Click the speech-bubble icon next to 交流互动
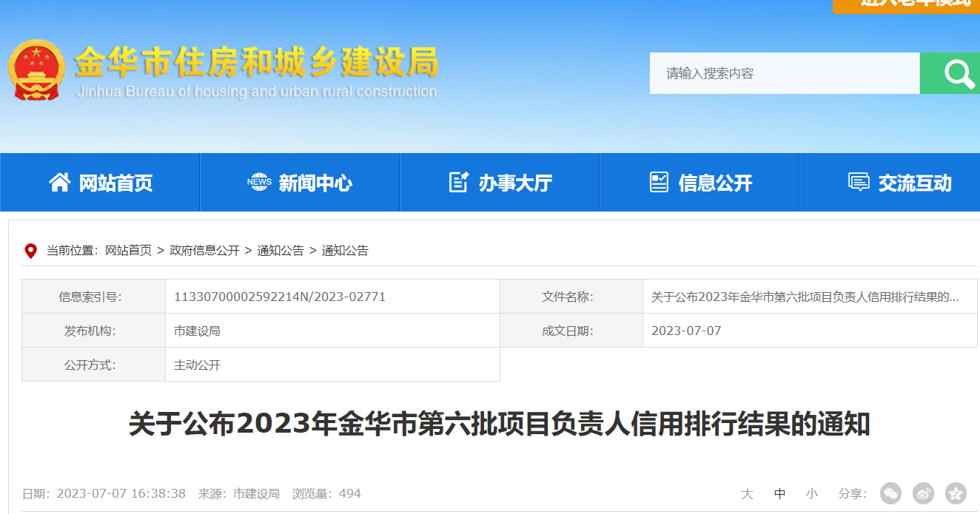This screenshot has width=980, height=514. click(858, 182)
